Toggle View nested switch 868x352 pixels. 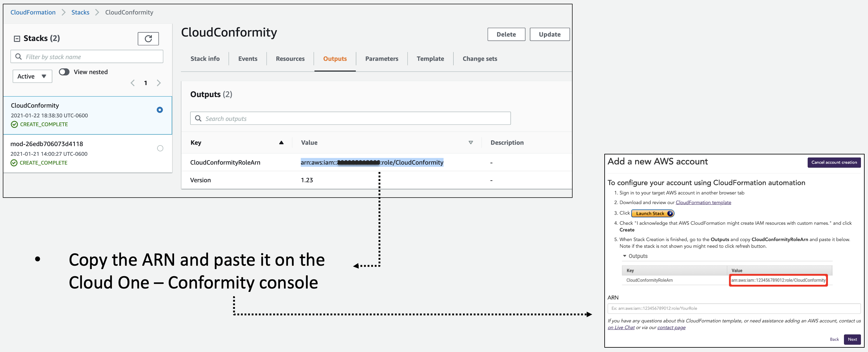(x=64, y=72)
